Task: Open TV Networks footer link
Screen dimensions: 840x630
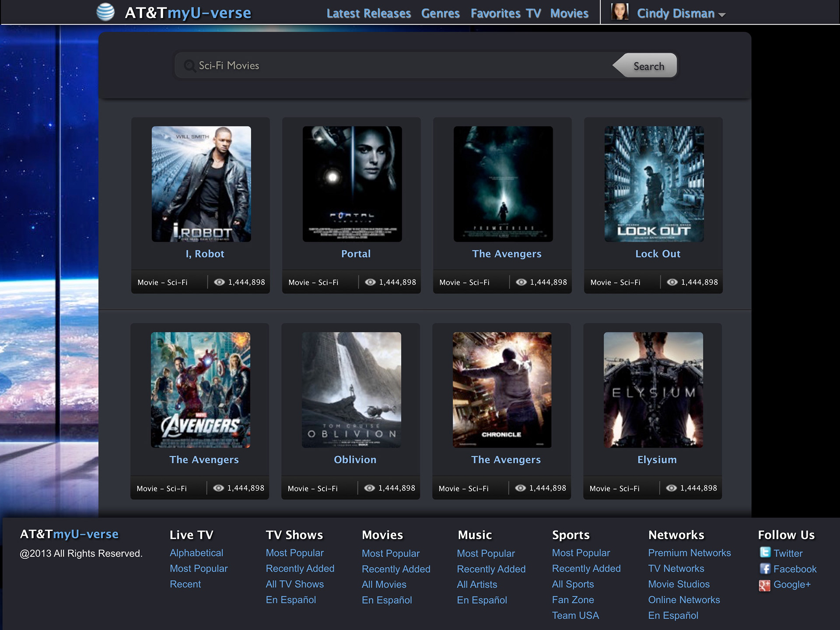Action: click(676, 569)
